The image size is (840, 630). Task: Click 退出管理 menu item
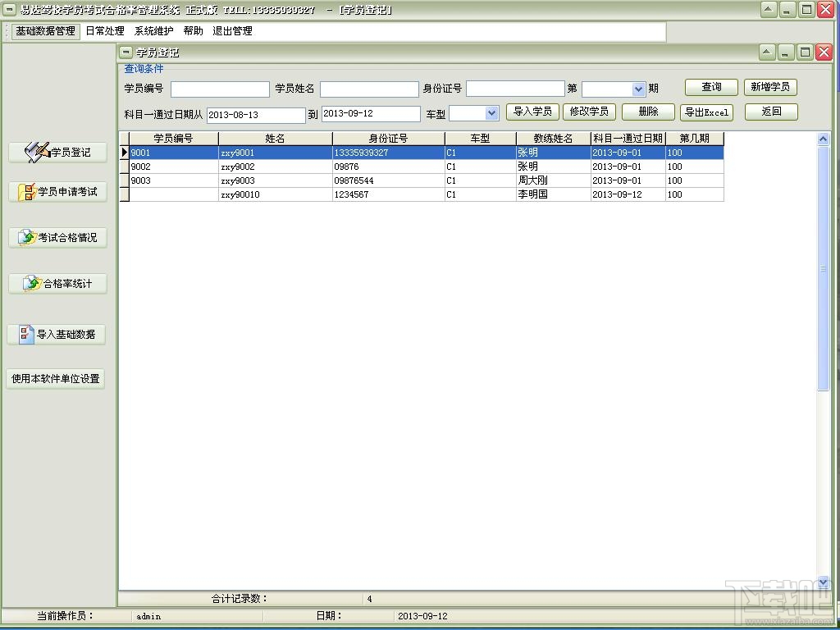pyautogui.click(x=232, y=31)
